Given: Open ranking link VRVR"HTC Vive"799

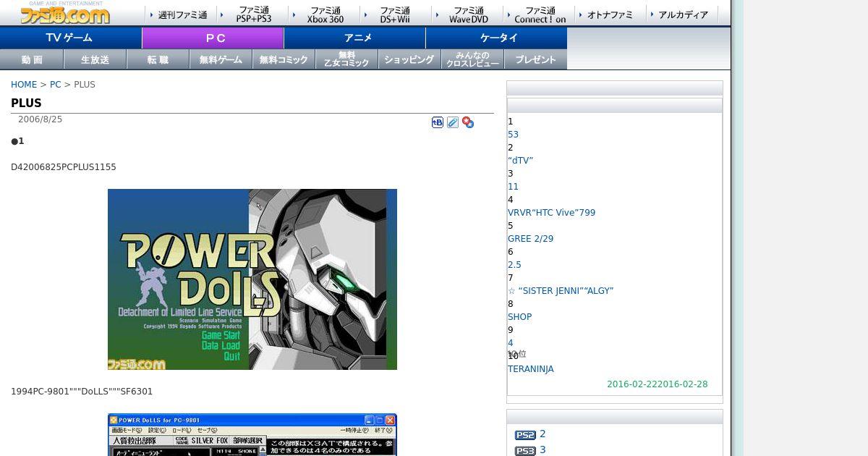Looking at the screenshot, I should coord(551,213).
